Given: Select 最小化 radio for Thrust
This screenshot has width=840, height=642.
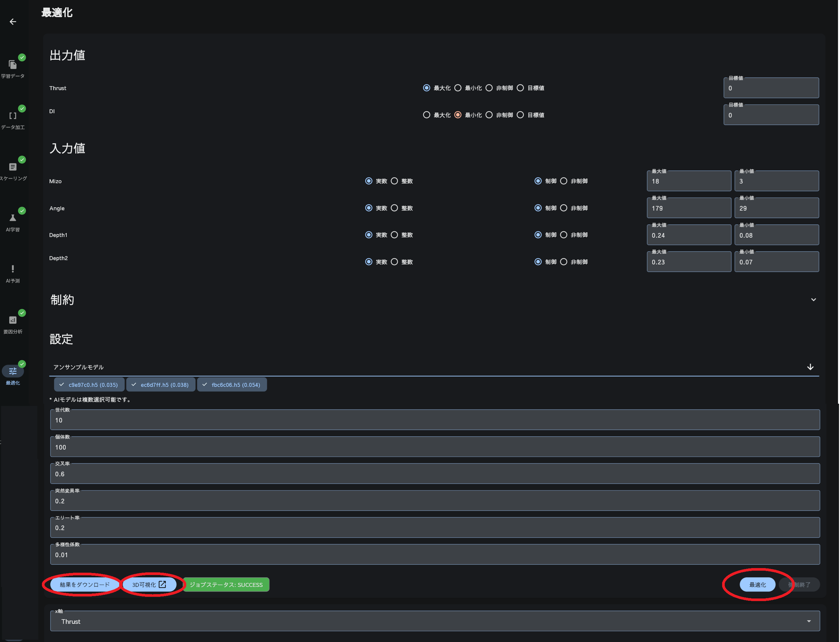Looking at the screenshot, I should click(458, 88).
